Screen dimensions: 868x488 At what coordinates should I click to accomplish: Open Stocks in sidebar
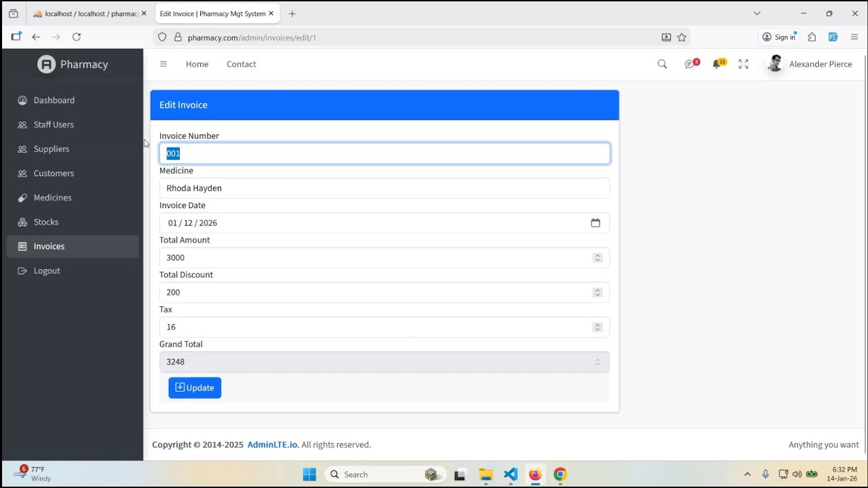coord(73,222)
